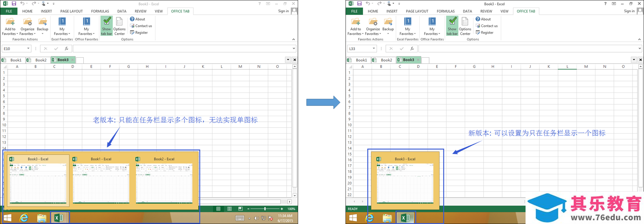
Task: Click zoom out minus button in left window
Action: (248, 209)
